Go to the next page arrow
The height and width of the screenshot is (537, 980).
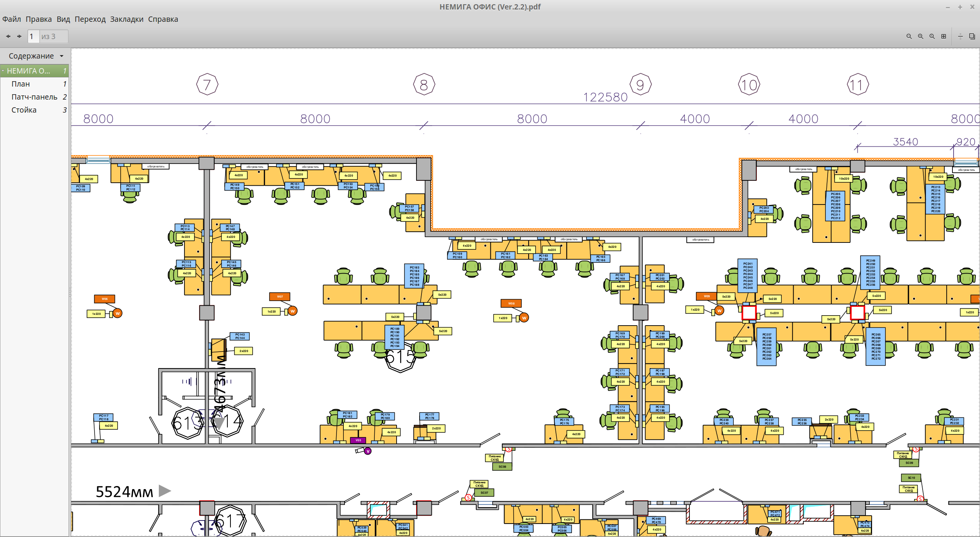(x=19, y=36)
